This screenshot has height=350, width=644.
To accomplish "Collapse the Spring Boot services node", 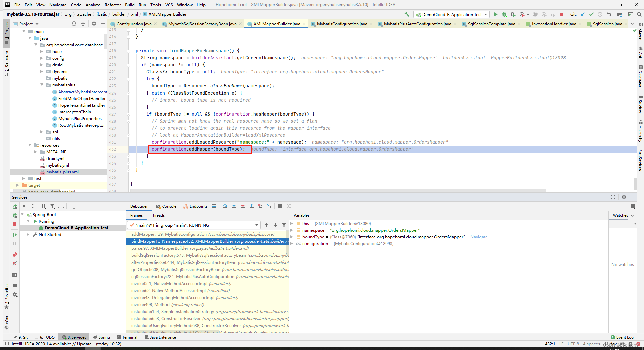I will [22, 214].
